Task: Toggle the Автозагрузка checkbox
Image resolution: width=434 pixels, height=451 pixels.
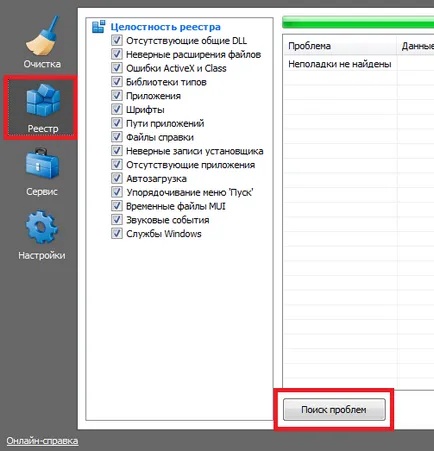Action: pos(117,178)
